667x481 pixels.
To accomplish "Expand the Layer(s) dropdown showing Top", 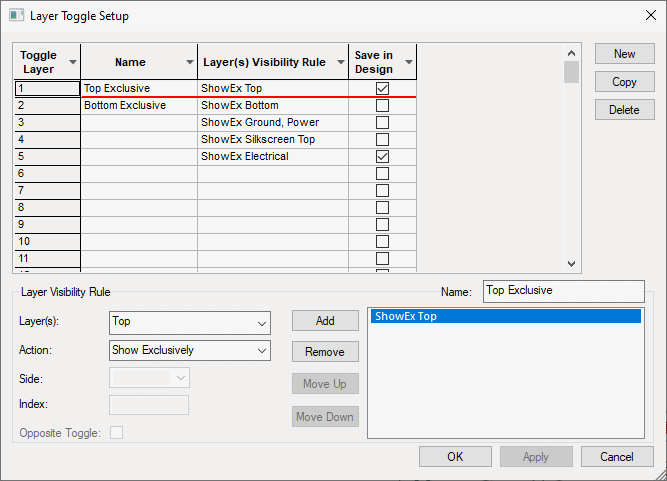I will coord(261,323).
